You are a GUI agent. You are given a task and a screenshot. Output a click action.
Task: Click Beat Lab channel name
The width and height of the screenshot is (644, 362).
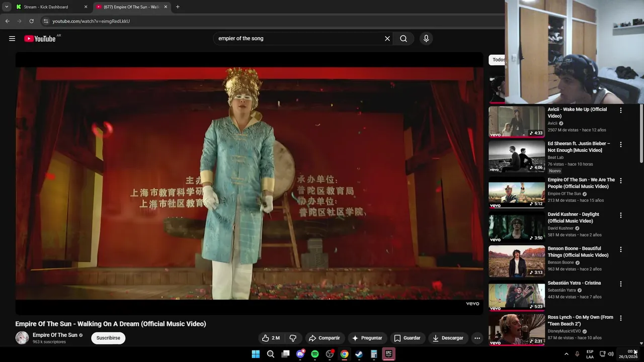pos(555,157)
